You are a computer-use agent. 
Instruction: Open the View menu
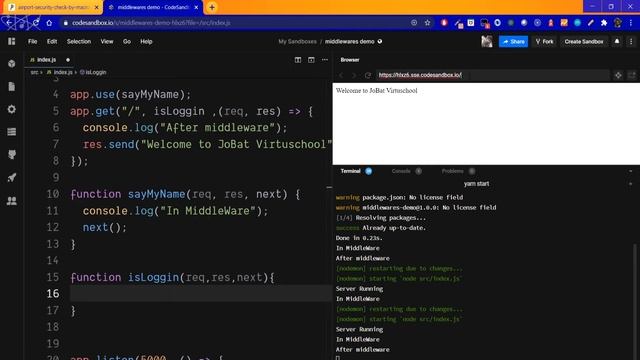[x=107, y=41]
